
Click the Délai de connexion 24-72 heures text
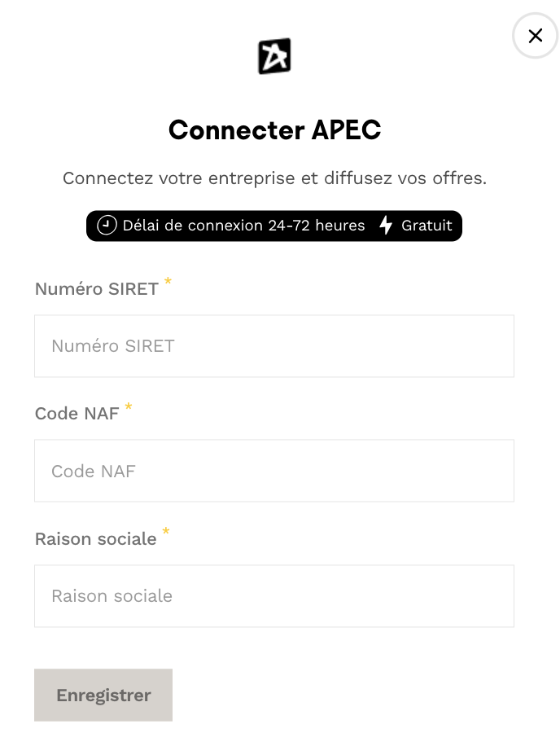pyautogui.click(x=243, y=226)
